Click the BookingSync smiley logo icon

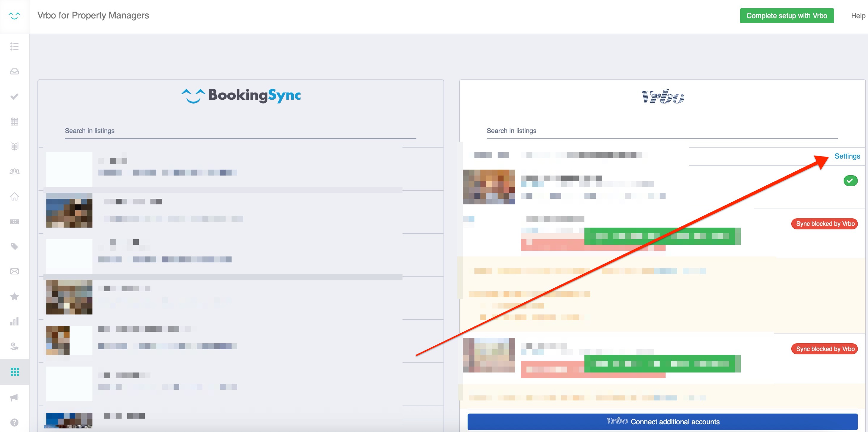point(14,15)
